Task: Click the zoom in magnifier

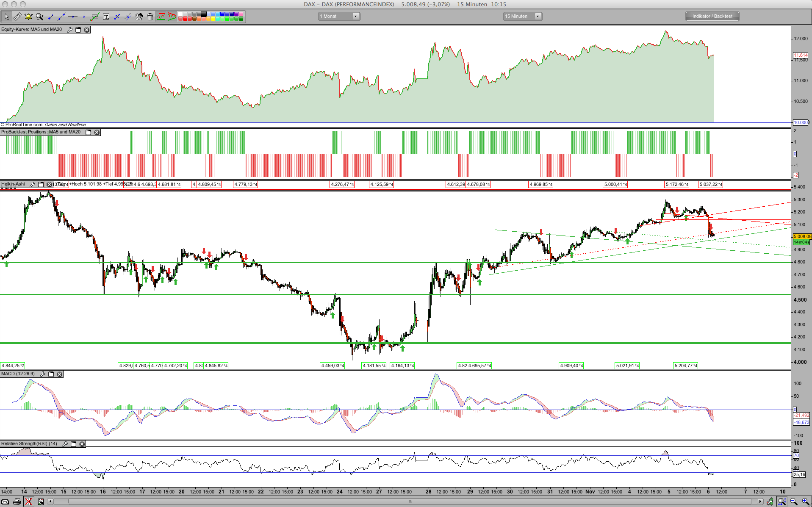Action: coord(805,502)
